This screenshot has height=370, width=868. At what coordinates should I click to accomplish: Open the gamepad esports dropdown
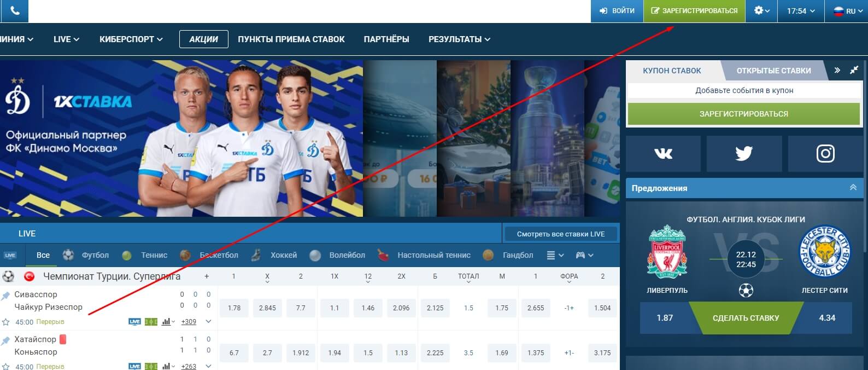click(x=584, y=255)
